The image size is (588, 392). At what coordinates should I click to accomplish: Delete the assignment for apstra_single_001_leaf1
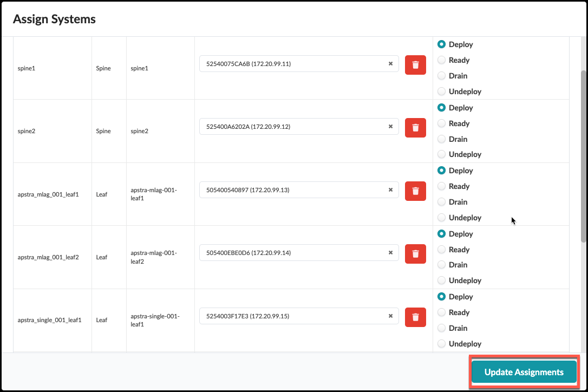click(415, 317)
